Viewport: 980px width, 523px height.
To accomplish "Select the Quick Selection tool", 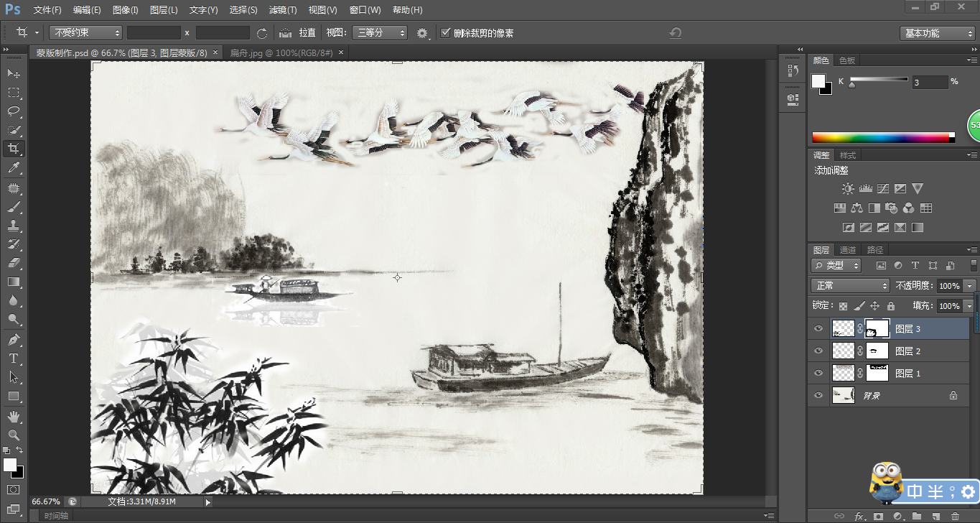I will click(x=14, y=130).
